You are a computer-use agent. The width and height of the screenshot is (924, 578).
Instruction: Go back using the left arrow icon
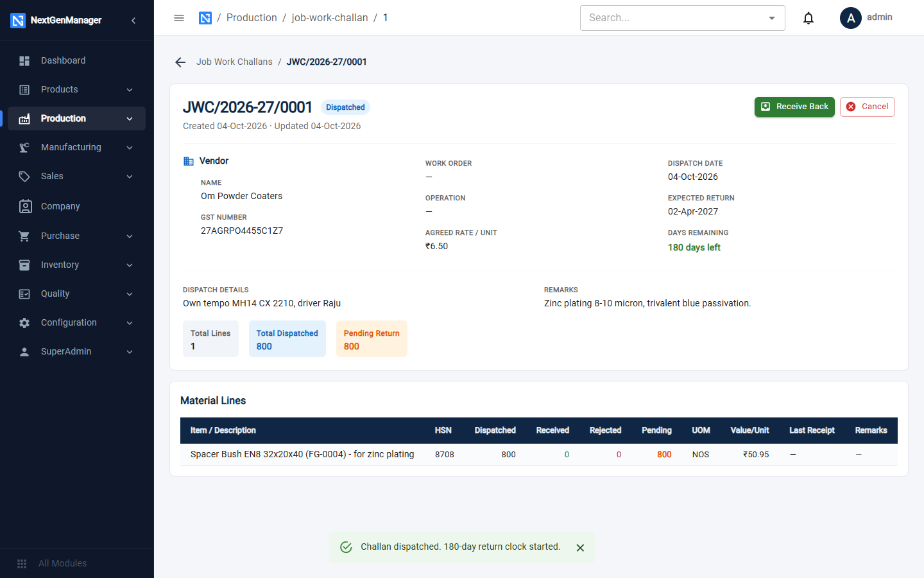180,62
